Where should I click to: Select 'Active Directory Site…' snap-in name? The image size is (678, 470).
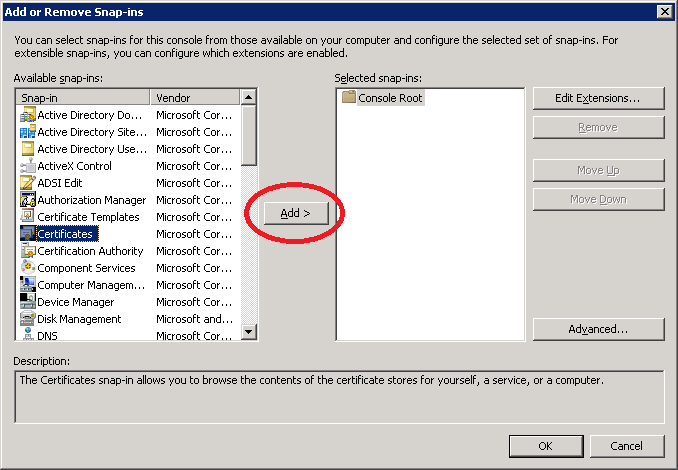click(x=92, y=132)
